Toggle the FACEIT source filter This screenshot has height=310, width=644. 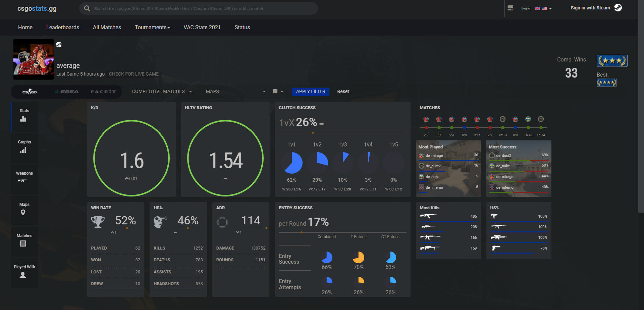tap(103, 92)
